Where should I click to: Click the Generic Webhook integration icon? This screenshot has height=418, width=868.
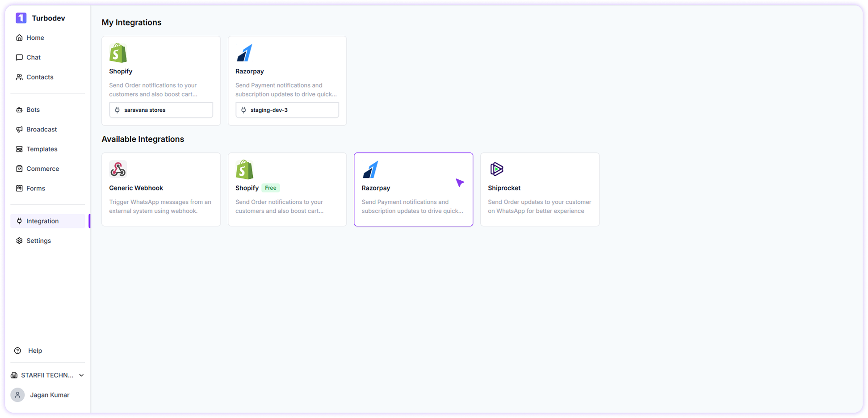pos(118,169)
